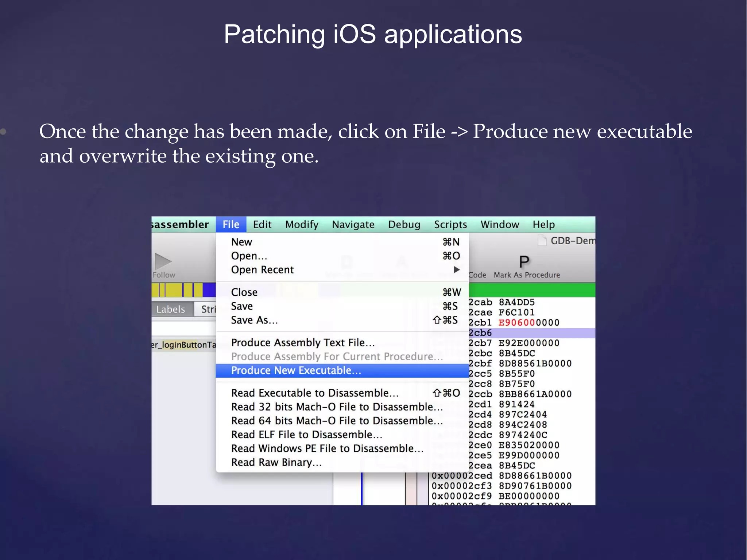The width and height of the screenshot is (747, 560).
Task: Select the line with bytes 897C2404
Action: [x=532, y=415]
